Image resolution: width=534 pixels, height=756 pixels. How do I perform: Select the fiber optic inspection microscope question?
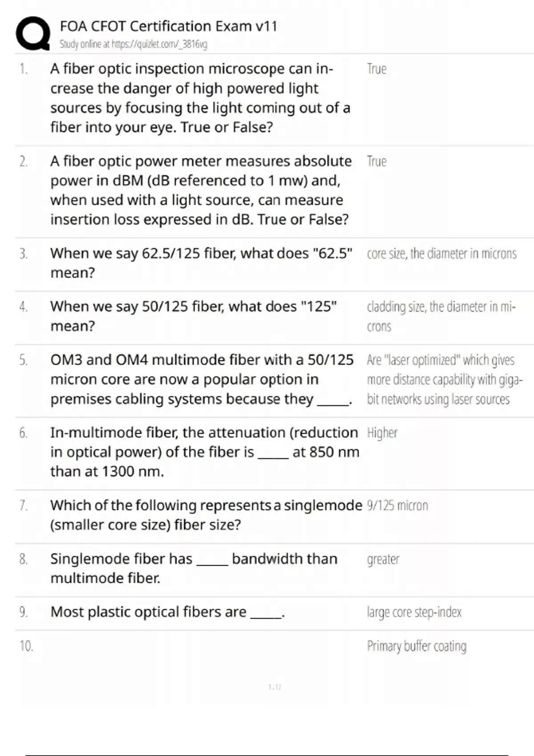point(200,98)
